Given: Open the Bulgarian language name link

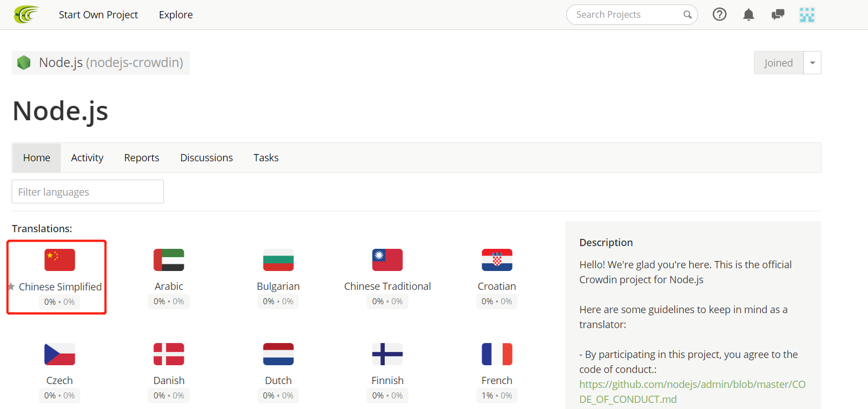Looking at the screenshot, I should pyautogui.click(x=278, y=287).
